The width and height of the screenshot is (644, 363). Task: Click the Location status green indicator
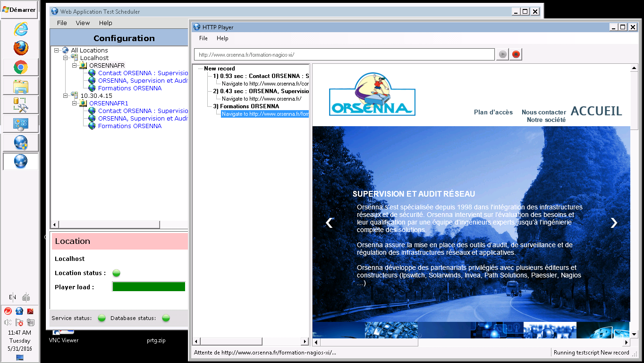point(116,273)
